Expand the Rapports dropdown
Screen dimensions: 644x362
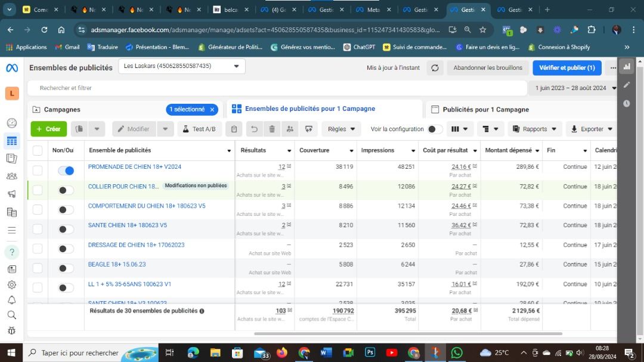point(534,129)
